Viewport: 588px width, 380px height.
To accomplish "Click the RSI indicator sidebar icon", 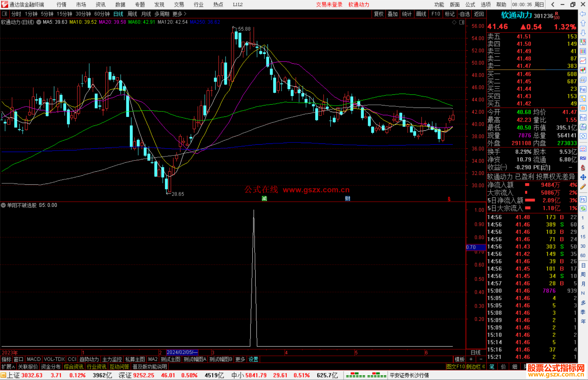I will click(583, 158).
